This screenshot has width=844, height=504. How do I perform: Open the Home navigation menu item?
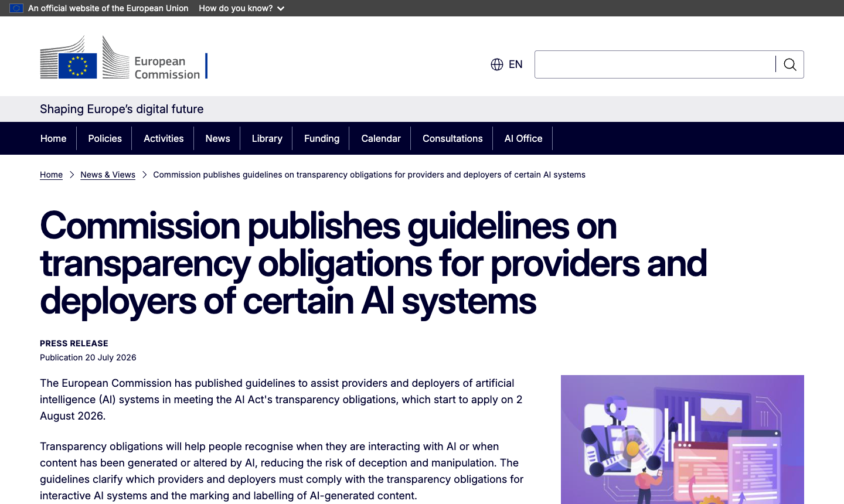click(53, 138)
